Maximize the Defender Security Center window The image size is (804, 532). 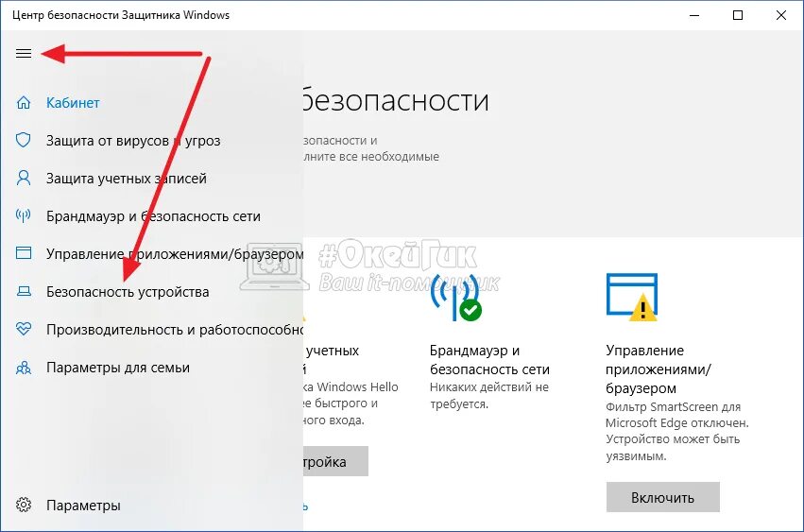click(x=738, y=15)
